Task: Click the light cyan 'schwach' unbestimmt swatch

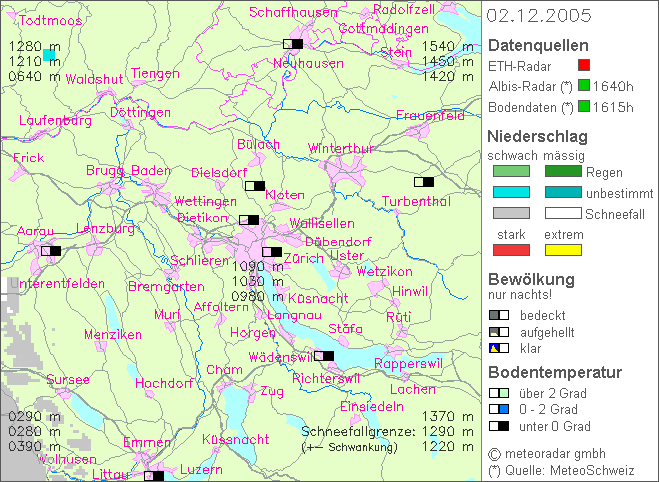Action: [x=511, y=192]
